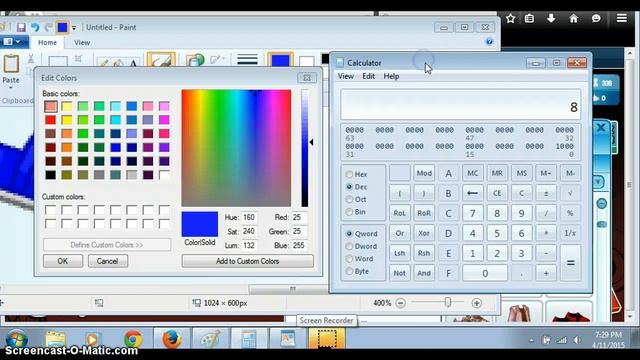Click Cancel in Edit Colors dialog

click(108, 261)
